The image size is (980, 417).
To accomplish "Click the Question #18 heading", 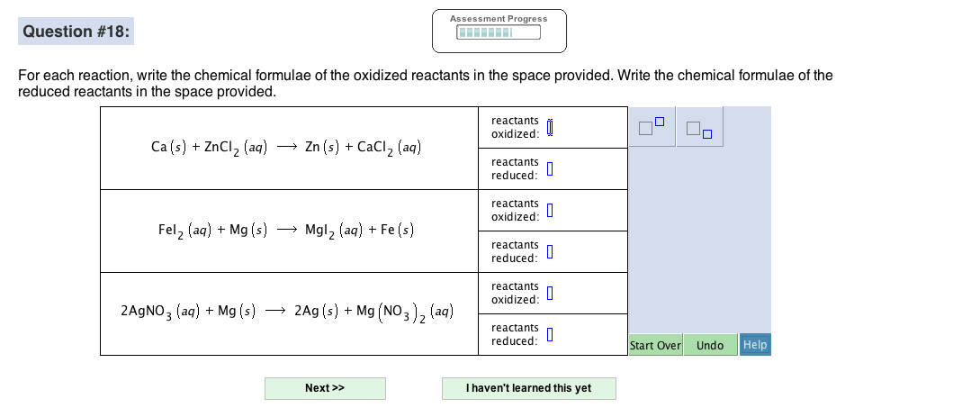I will pos(76,32).
